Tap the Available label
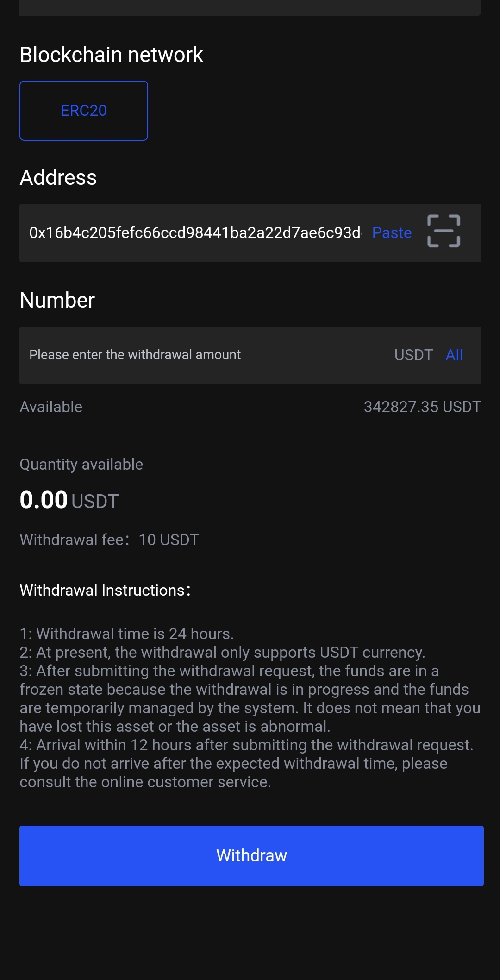The image size is (500, 980). point(51,407)
